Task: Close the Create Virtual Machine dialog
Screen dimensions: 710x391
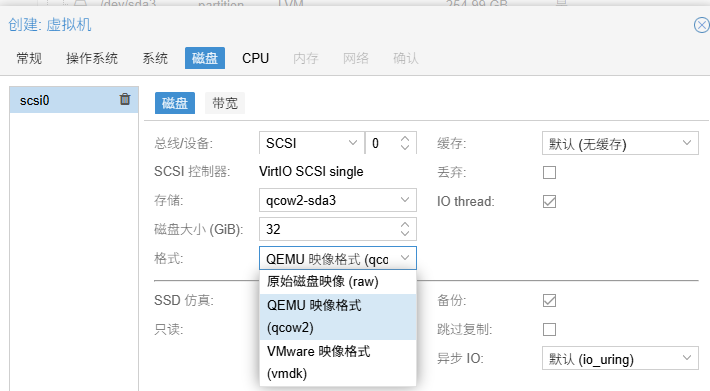Action: 701,25
